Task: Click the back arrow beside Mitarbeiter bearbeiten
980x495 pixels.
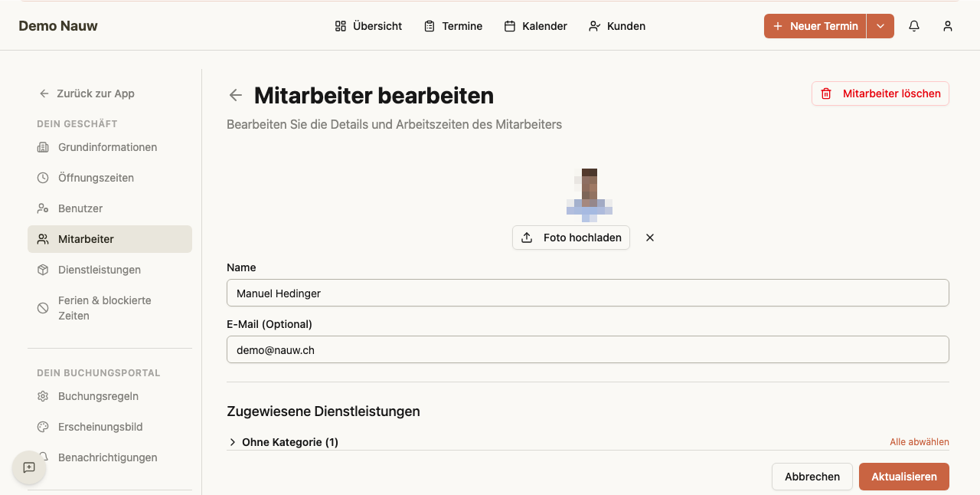Action: 236,95
